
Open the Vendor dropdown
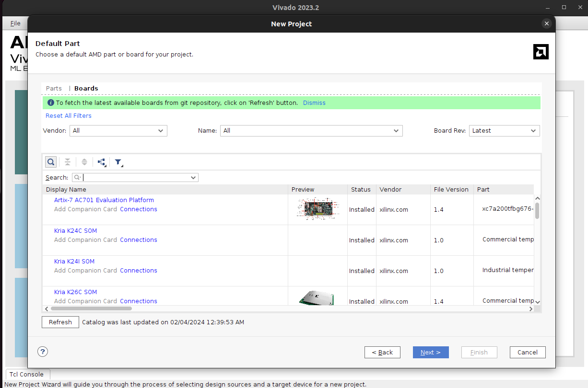(118, 130)
